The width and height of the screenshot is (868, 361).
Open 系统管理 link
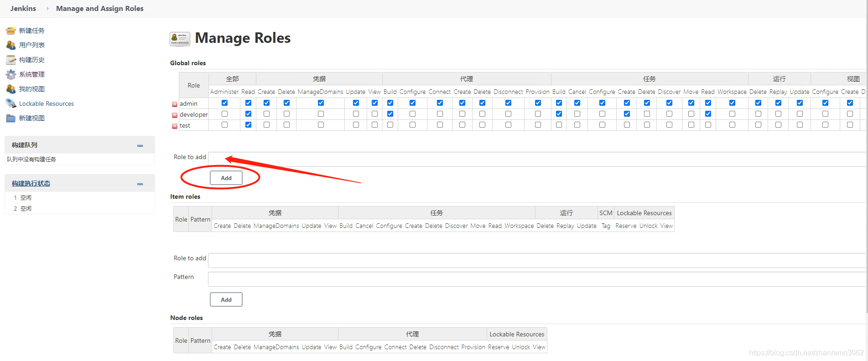point(32,74)
